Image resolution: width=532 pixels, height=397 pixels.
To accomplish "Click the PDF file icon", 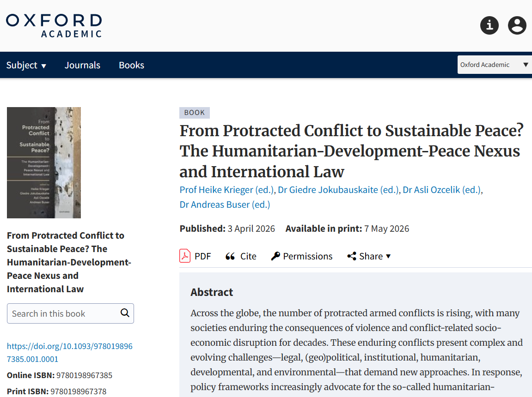I will coord(185,256).
